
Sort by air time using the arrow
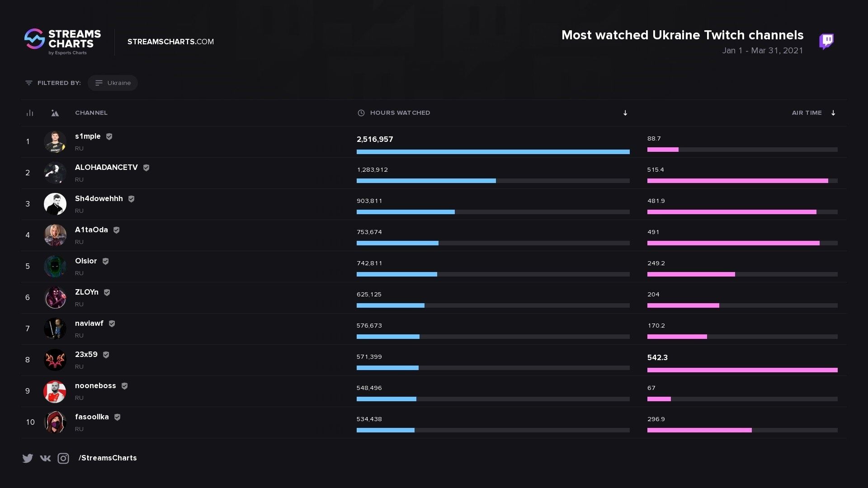click(833, 113)
